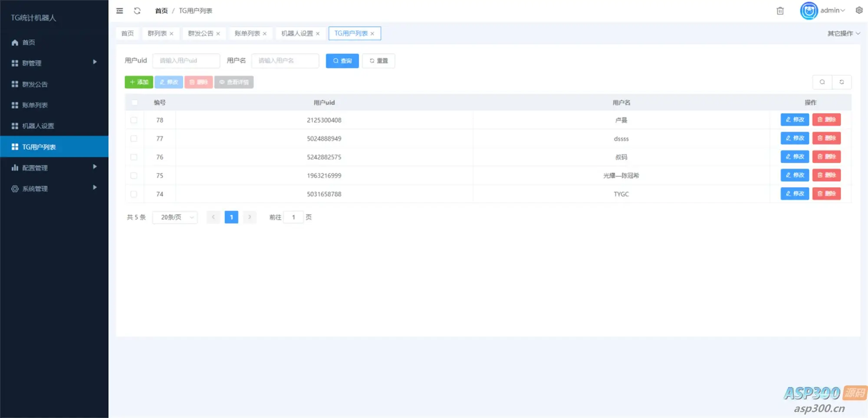Screen dimensions: 868x418
Task: Edit row 76 with 修改 button
Action: 795,157
